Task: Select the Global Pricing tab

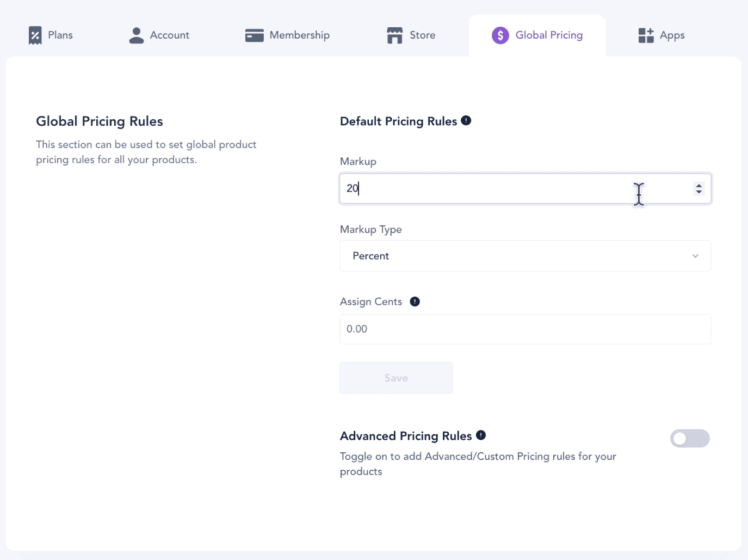Action: click(x=537, y=35)
